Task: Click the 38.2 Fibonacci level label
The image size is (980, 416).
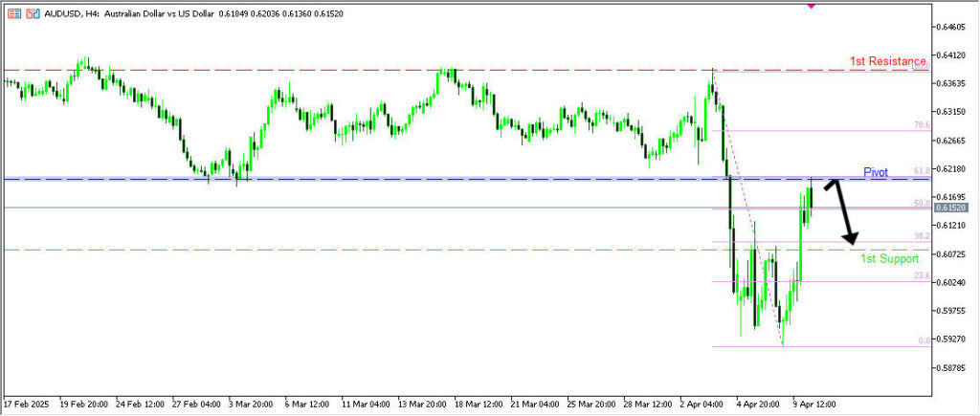Action: [x=921, y=235]
